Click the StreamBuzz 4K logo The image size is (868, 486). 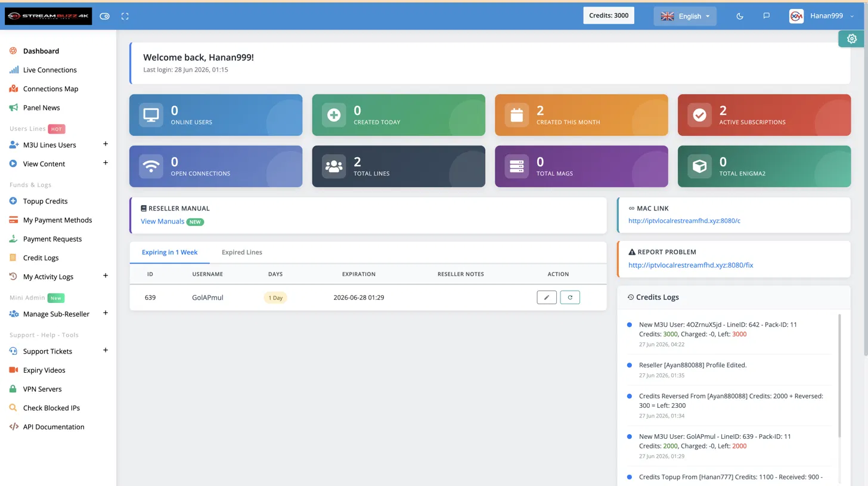tap(48, 16)
